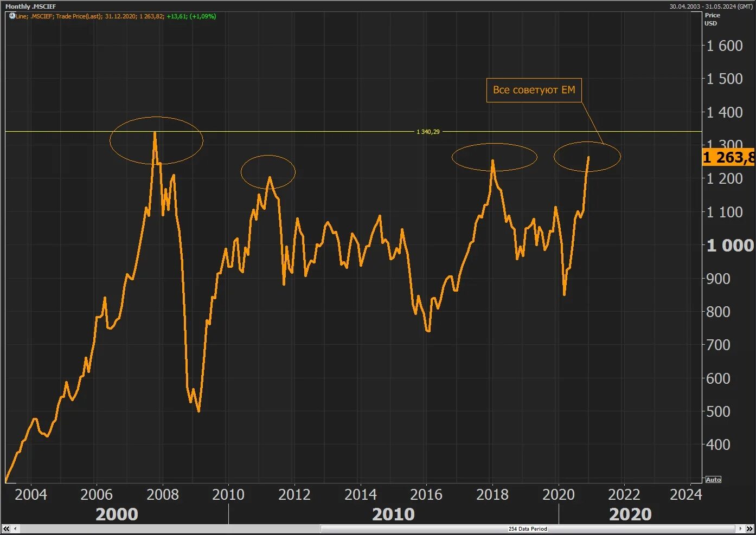
Task: Click the 2014 label on time axis
Action: coord(361,494)
